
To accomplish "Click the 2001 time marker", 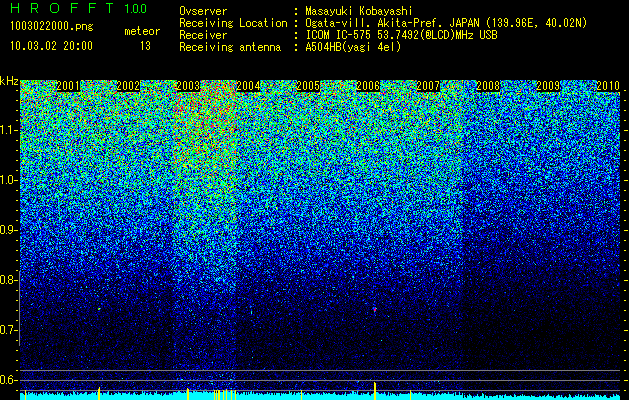I will click(x=68, y=86).
